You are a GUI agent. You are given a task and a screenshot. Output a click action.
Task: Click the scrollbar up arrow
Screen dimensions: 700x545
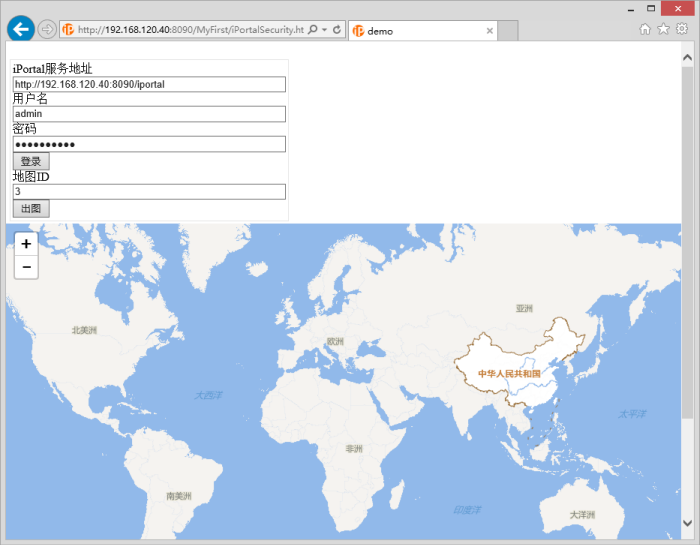tap(687, 57)
